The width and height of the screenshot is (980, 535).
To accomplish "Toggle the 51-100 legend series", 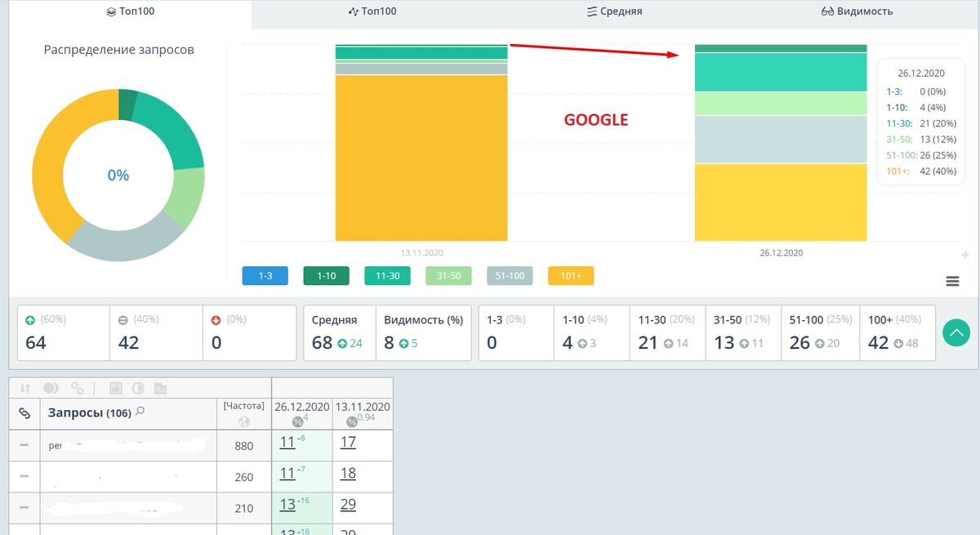I will pyautogui.click(x=510, y=276).
